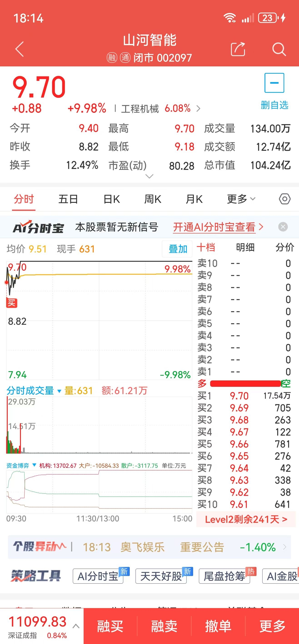The width and height of the screenshot is (299, 644).
Task: Tap the 成交额 12.74亿 value
Action: [x=273, y=147]
